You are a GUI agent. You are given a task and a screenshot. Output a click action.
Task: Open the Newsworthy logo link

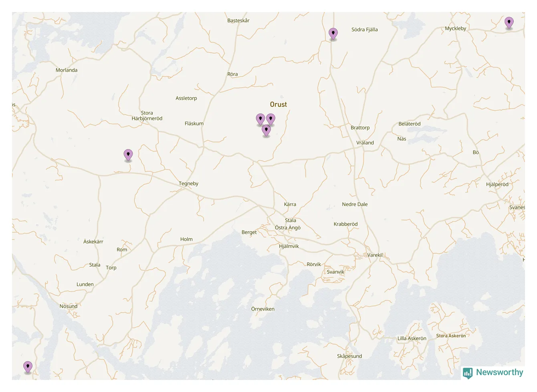tap(493, 373)
